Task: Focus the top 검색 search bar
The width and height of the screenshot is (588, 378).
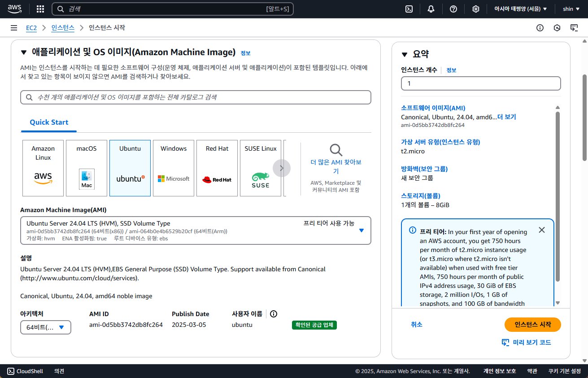Action: (173, 9)
